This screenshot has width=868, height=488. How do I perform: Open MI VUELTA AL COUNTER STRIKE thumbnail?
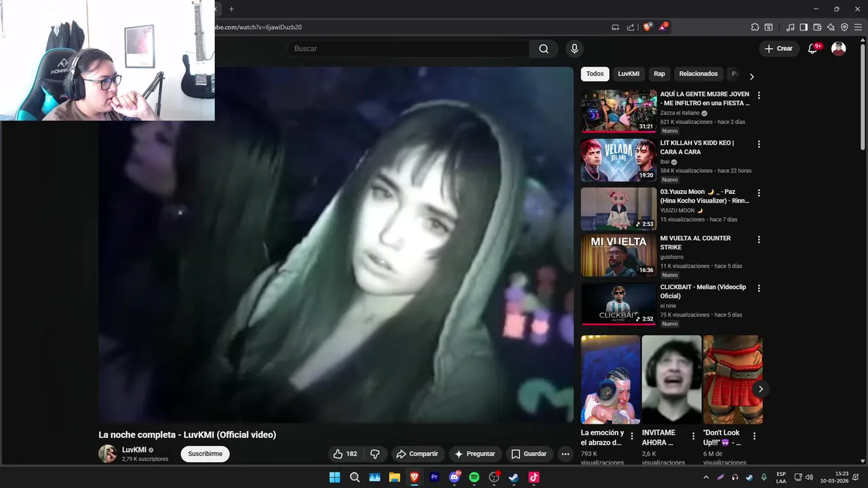click(x=619, y=255)
